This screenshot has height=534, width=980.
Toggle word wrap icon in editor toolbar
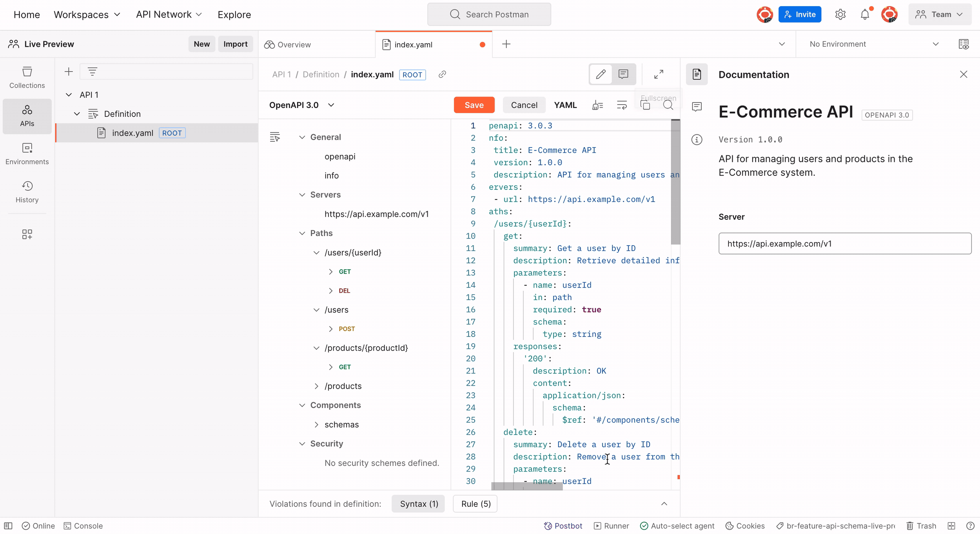[622, 105]
